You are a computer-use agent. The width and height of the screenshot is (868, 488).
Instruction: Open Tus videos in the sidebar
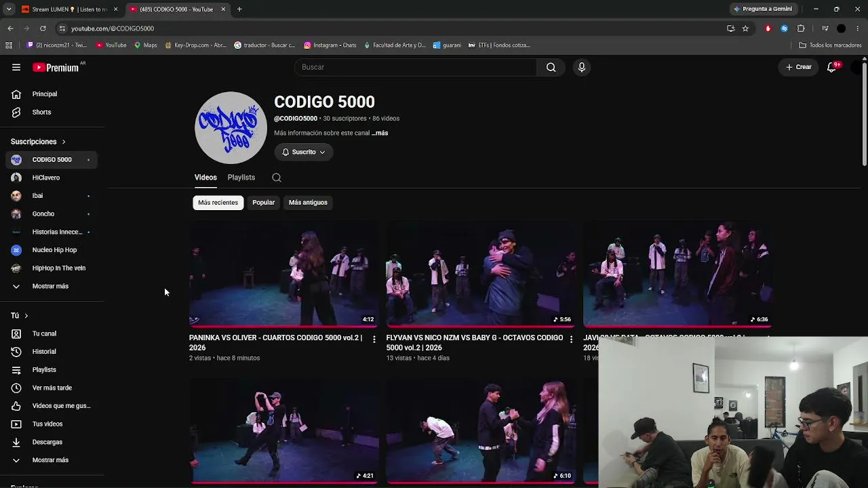click(x=52, y=424)
